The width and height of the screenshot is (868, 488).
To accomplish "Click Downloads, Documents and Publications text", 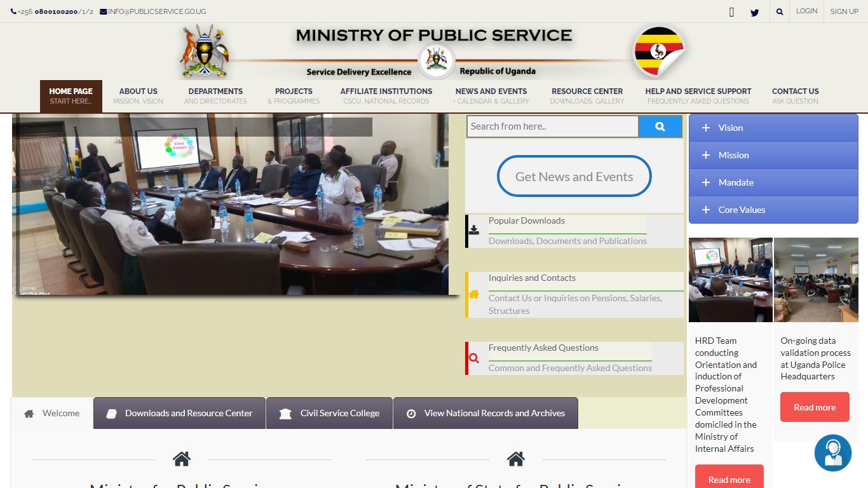I will tap(567, 241).
